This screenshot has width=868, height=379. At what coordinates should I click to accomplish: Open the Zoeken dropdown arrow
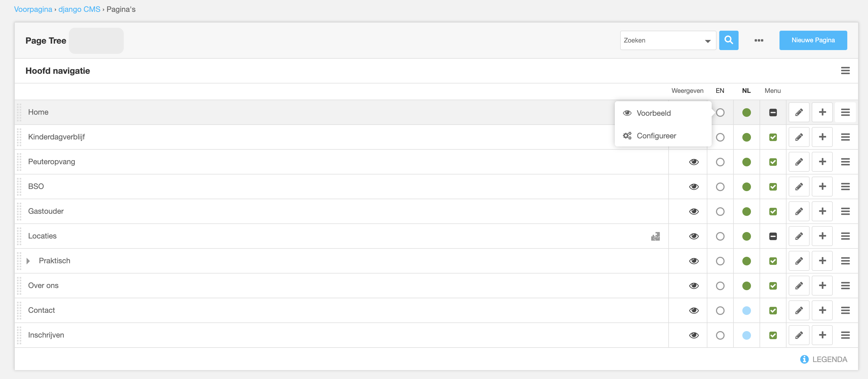[708, 41]
